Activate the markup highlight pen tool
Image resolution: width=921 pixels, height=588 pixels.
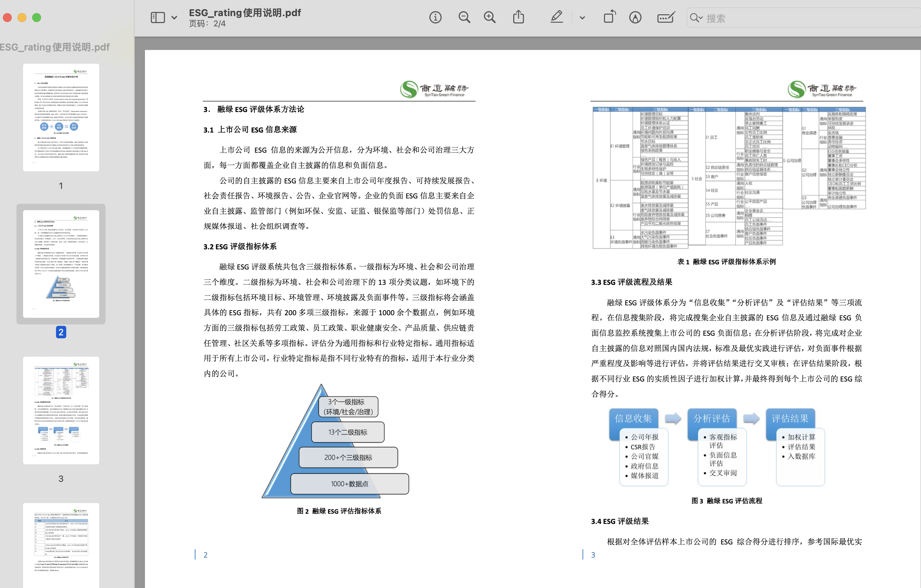tap(556, 17)
